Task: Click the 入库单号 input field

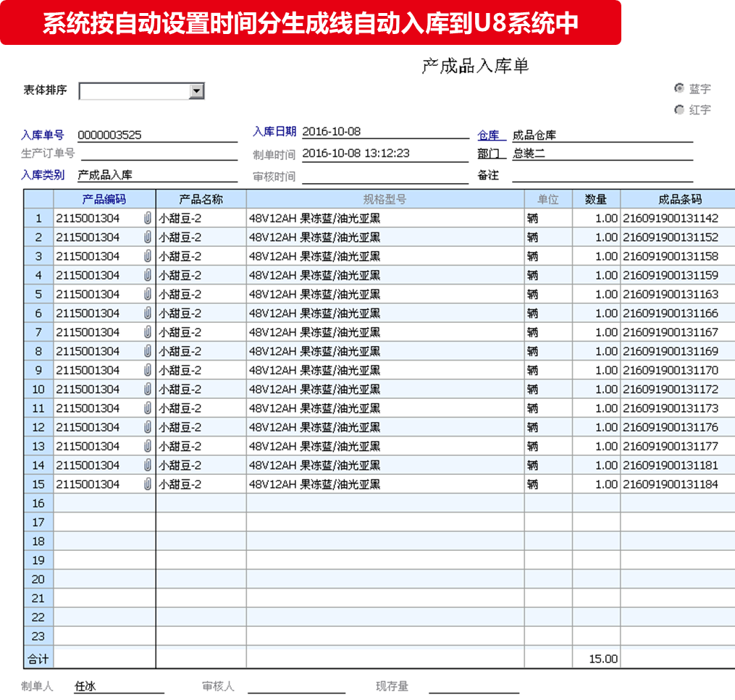Action: point(156,135)
